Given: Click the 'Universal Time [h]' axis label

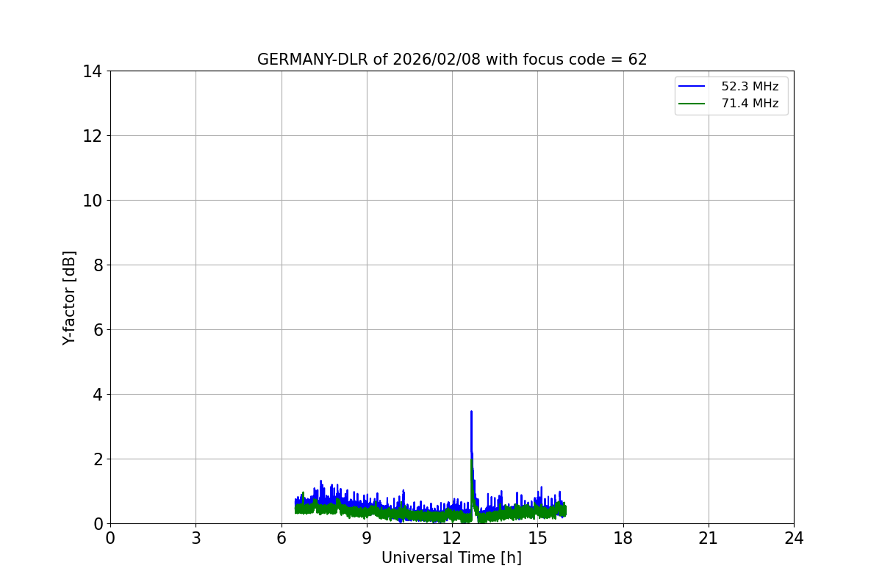Looking at the screenshot, I should [x=451, y=559].
